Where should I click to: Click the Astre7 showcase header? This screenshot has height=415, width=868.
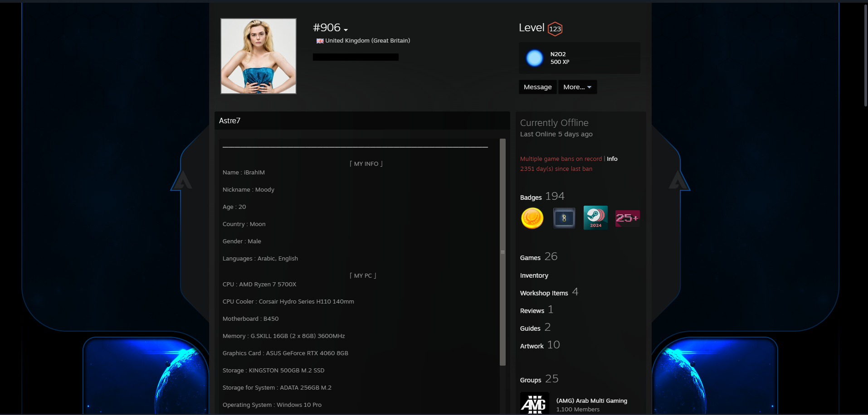tap(362, 121)
